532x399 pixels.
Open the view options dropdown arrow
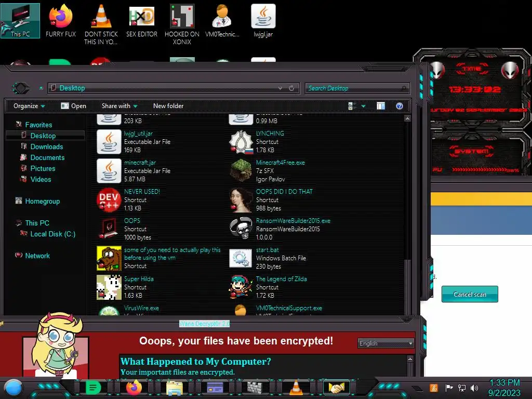coord(363,106)
